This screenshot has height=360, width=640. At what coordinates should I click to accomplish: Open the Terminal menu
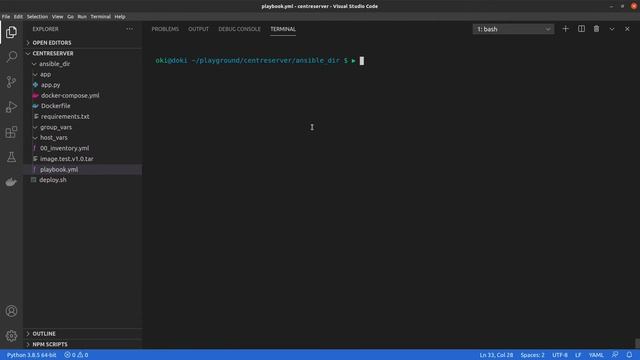(x=100, y=17)
